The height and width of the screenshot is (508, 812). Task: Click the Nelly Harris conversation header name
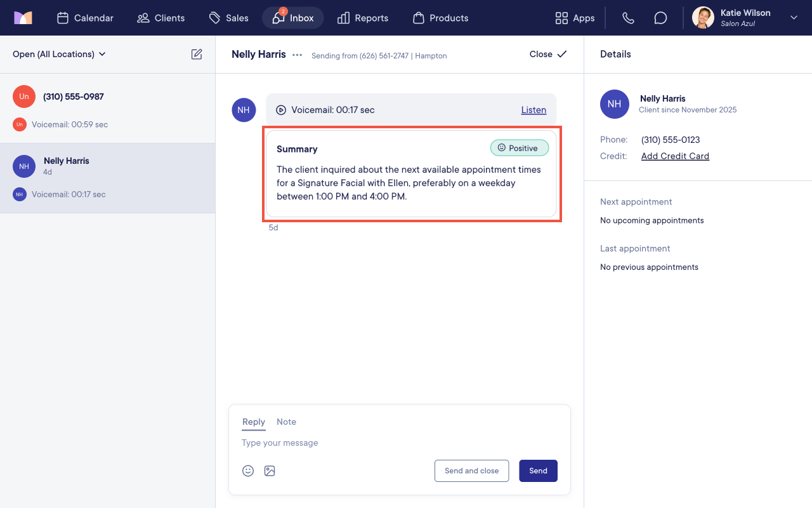[x=259, y=54]
